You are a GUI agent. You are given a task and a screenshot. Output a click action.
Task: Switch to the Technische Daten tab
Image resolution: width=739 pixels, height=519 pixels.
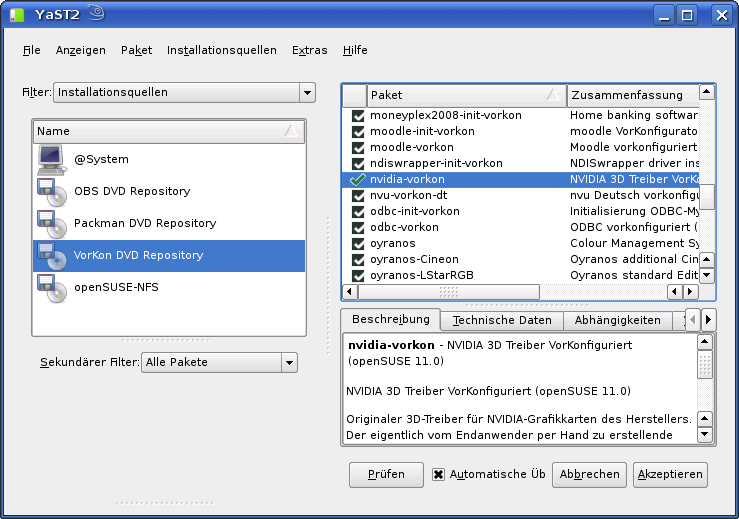tap(502, 321)
